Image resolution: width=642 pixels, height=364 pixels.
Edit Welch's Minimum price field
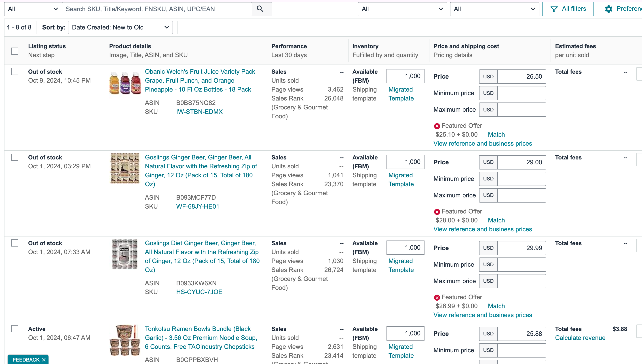pos(522,93)
